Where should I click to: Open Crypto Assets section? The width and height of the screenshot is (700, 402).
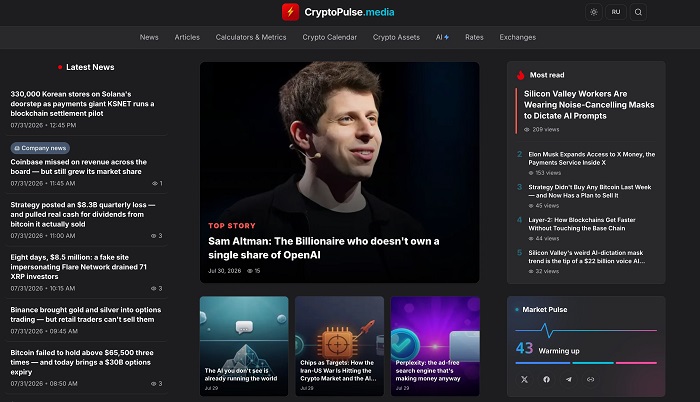[x=396, y=38]
